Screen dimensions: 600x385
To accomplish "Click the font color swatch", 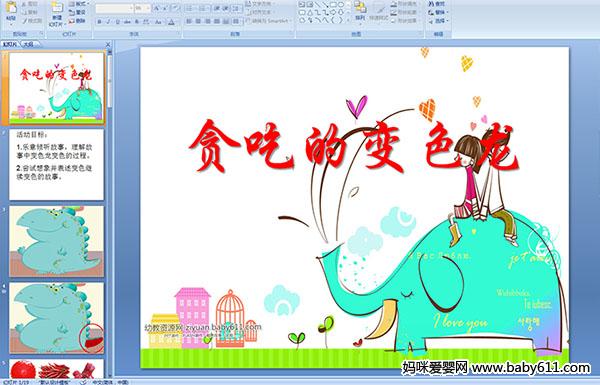I will [x=171, y=22].
